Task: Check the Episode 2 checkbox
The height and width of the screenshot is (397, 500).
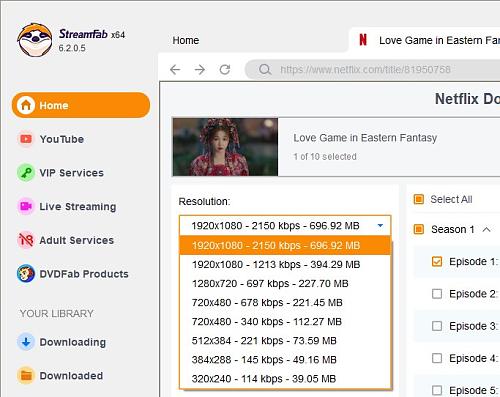Action: [437, 294]
